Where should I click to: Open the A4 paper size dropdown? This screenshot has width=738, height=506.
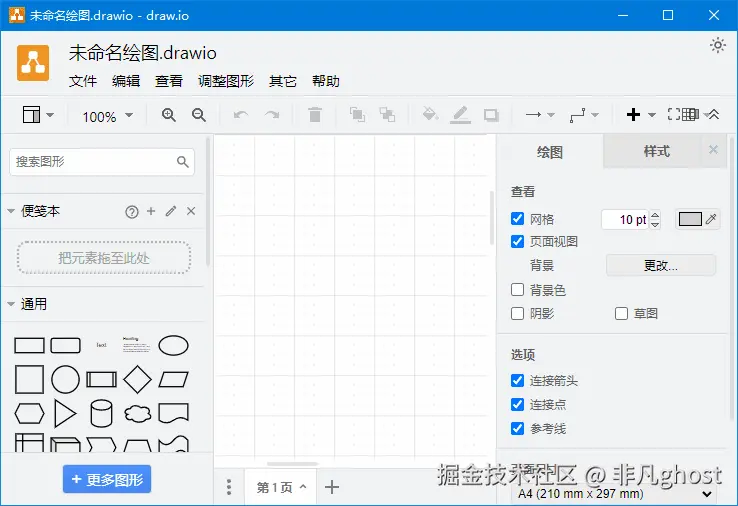(614, 494)
